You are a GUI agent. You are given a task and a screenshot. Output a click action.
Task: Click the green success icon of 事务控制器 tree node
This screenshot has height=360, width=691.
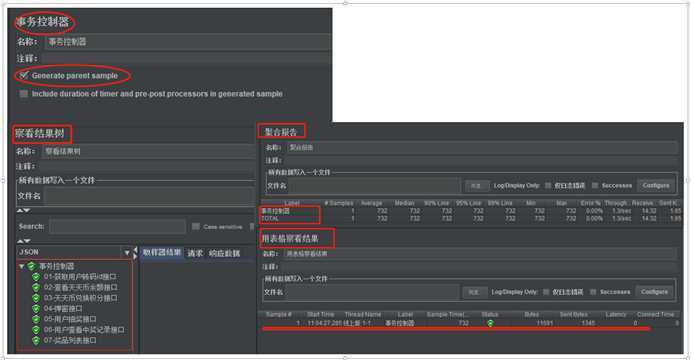31,266
